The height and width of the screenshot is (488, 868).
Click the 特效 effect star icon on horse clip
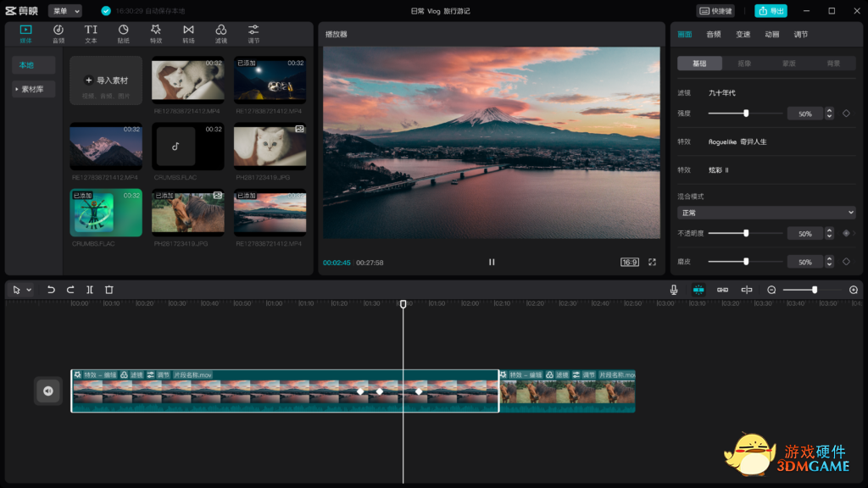pos(504,374)
